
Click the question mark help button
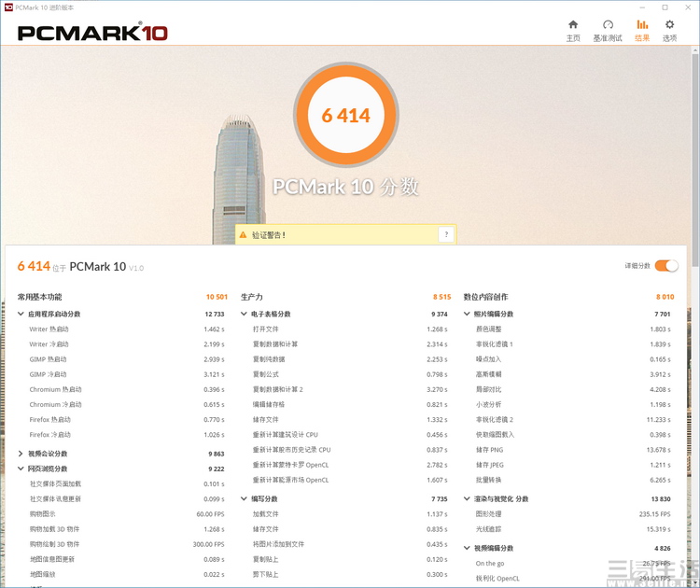tap(446, 234)
